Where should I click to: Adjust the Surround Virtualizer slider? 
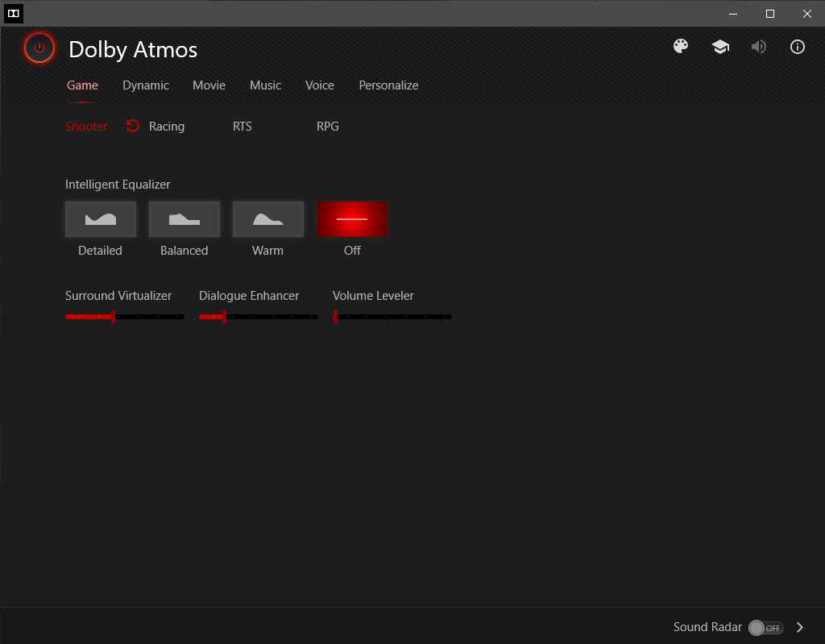[x=125, y=317]
